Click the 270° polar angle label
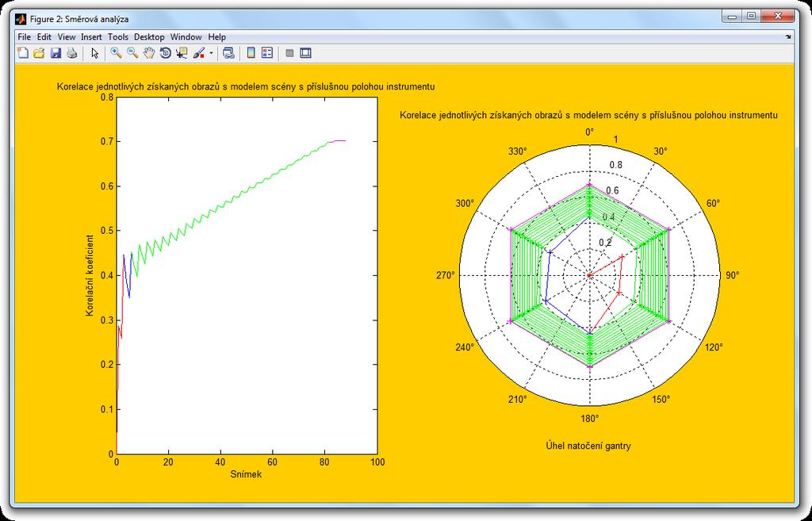Screen dimensions: 812x521 446,275
